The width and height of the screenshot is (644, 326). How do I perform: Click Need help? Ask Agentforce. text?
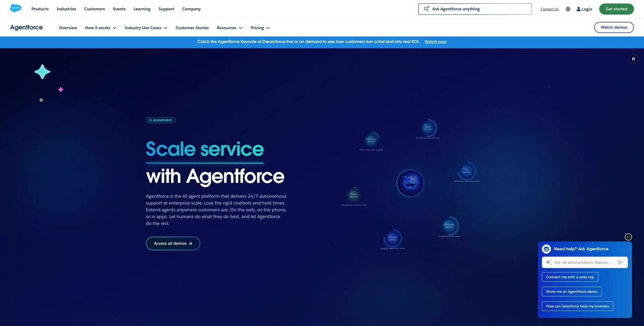pos(581,249)
